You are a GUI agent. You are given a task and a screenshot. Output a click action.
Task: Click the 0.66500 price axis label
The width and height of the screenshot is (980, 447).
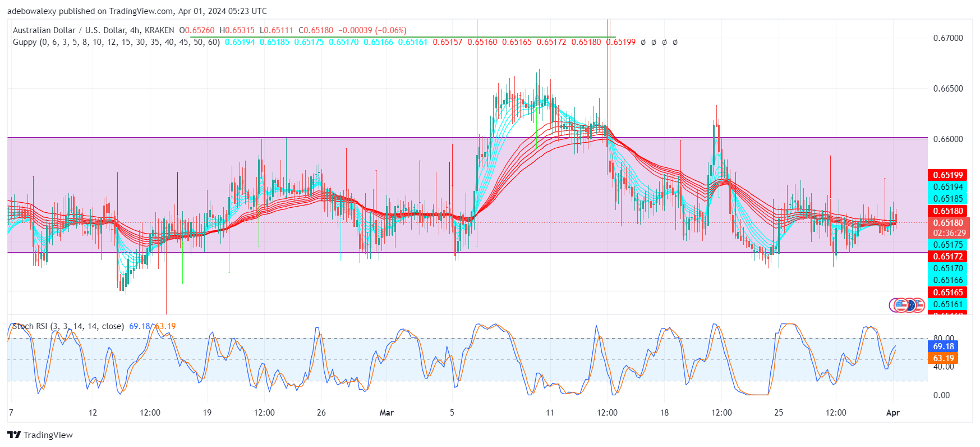pyautogui.click(x=948, y=89)
